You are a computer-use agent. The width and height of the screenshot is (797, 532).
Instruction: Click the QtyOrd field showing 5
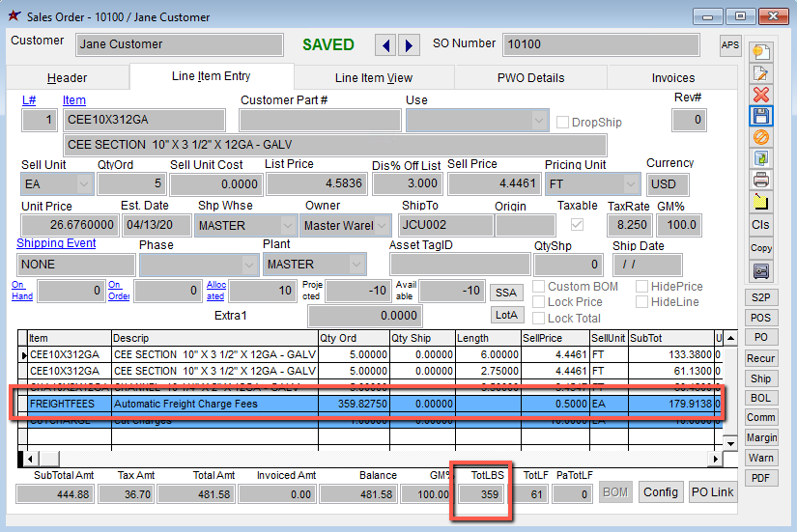pyautogui.click(x=131, y=184)
